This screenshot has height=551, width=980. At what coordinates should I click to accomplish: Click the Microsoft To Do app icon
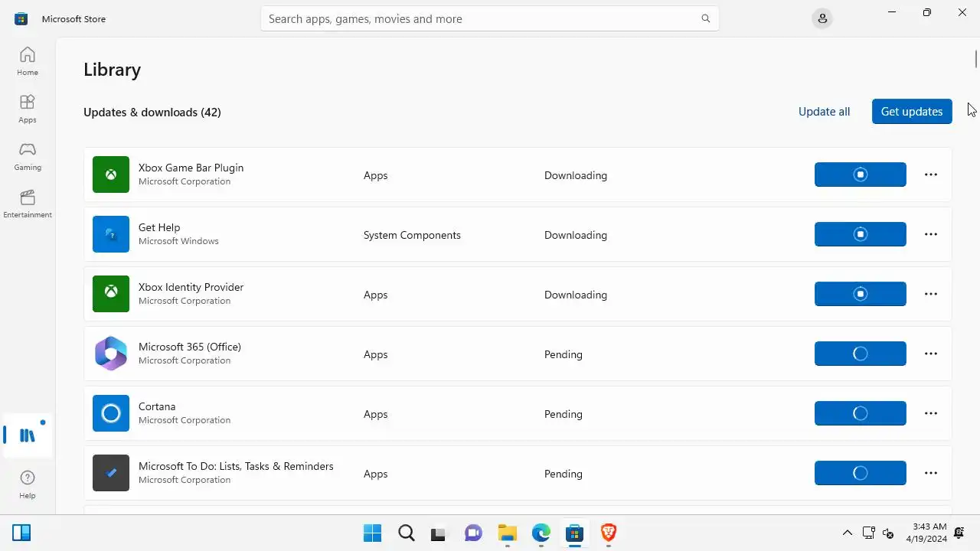(111, 473)
